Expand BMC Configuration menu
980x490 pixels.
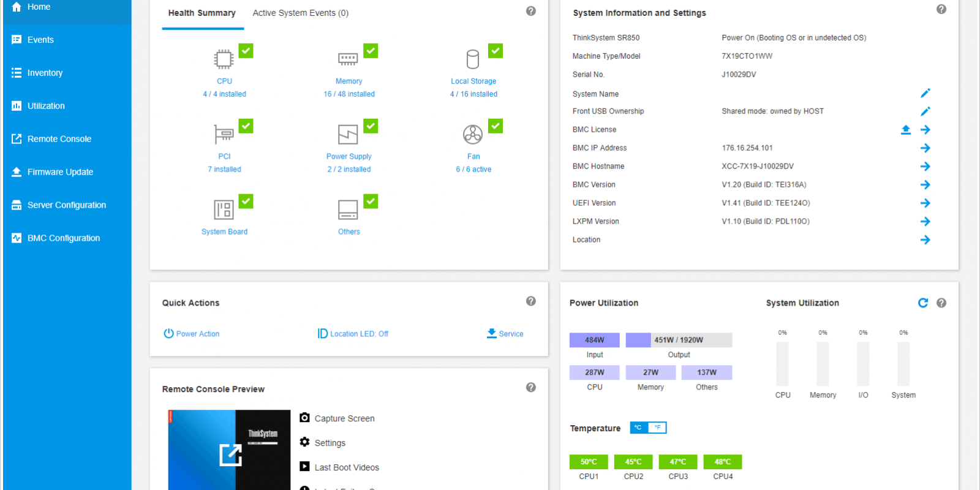point(67,238)
